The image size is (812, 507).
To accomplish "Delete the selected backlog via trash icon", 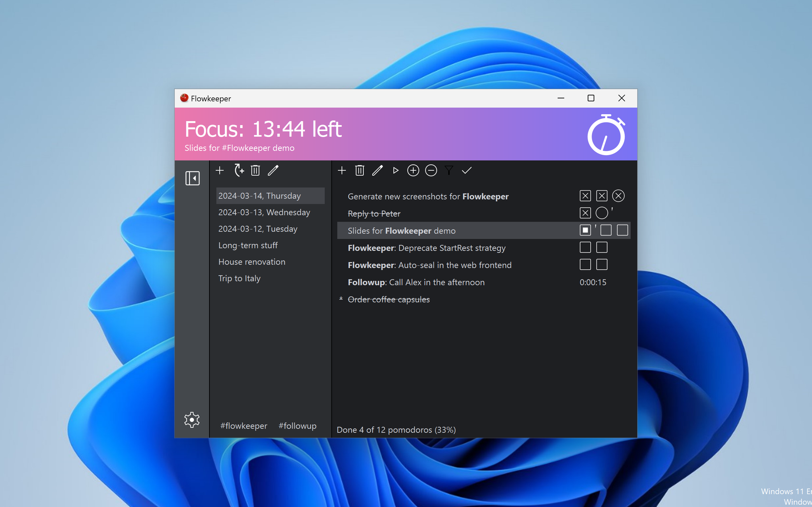I will coord(255,170).
